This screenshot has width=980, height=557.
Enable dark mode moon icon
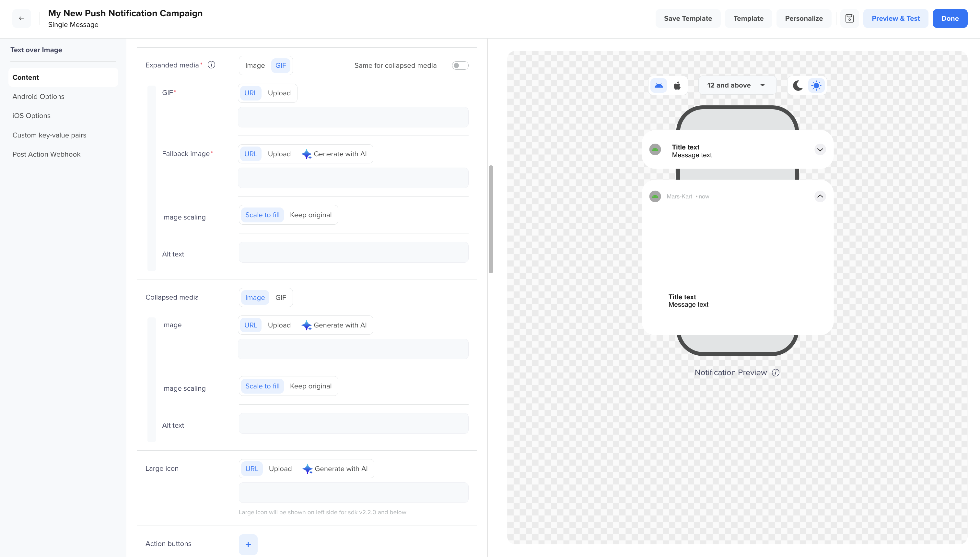(798, 85)
